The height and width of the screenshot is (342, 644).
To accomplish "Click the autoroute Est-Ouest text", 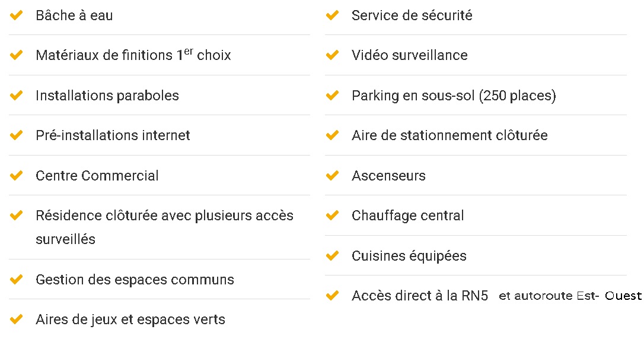I will coord(570,296).
